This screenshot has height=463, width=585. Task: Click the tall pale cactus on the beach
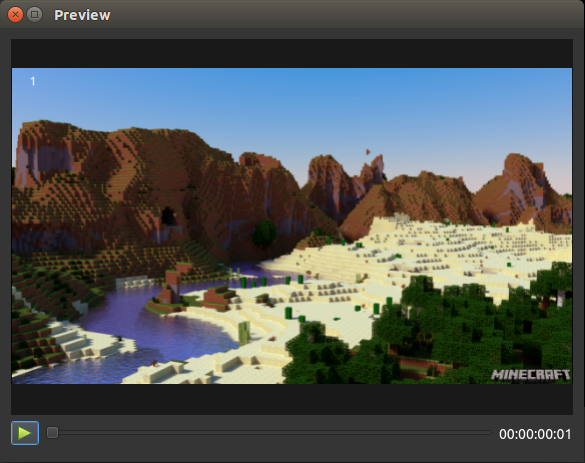244,332
